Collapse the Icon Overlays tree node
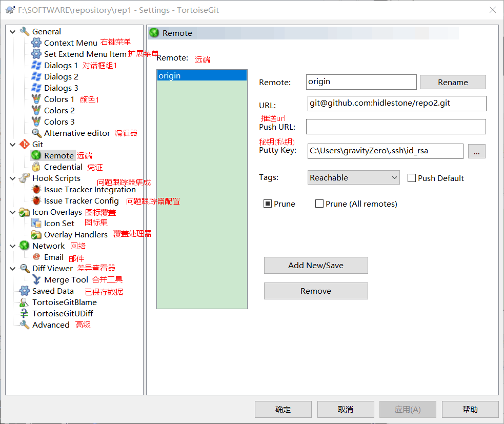Image resolution: width=504 pixels, height=424 pixels. tap(12, 212)
